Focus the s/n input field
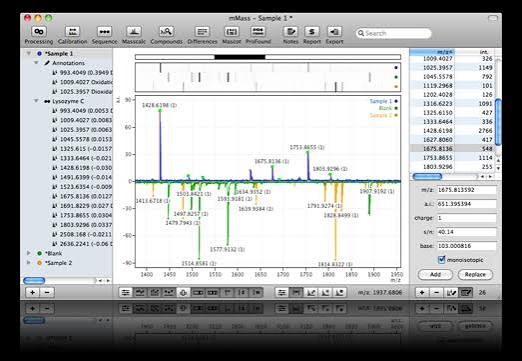 click(x=466, y=232)
